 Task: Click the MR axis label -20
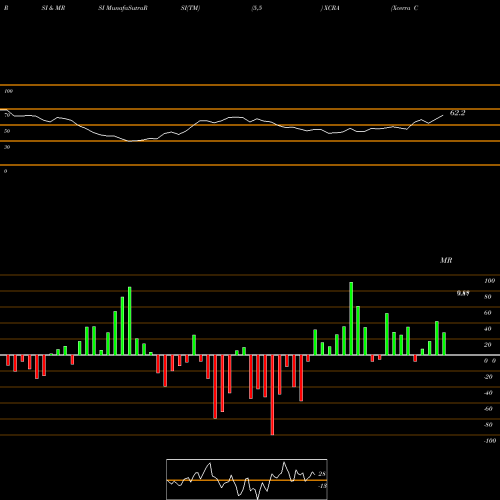[488, 377]
